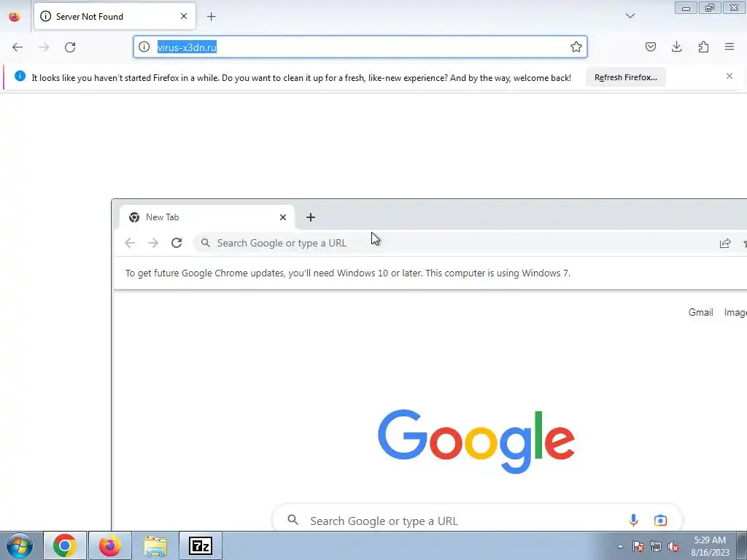Viewport: 747px width, 560px height.
Task: Expand Firefox list all tabs chevron
Action: (x=630, y=16)
